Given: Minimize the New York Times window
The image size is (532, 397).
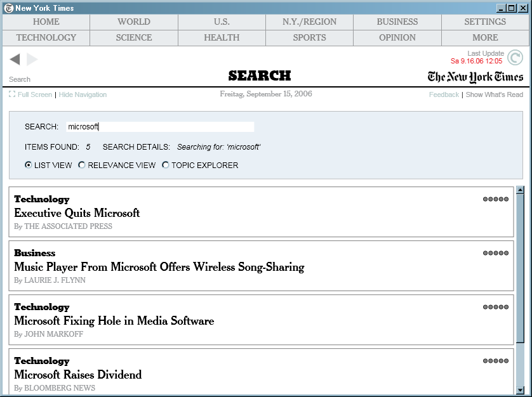Looking at the screenshot, I should (500, 8).
